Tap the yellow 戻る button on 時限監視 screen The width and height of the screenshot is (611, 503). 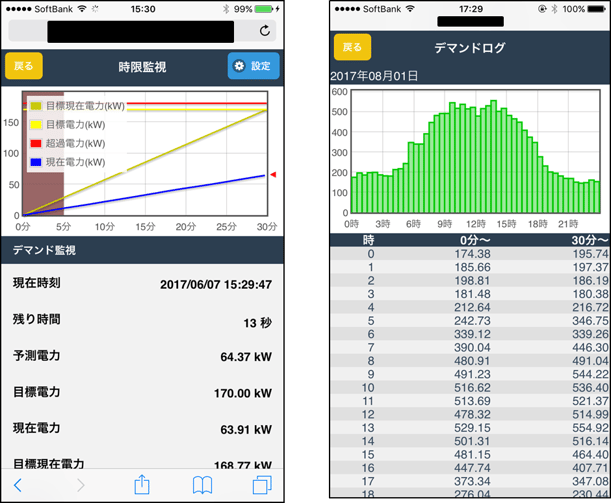click(24, 66)
